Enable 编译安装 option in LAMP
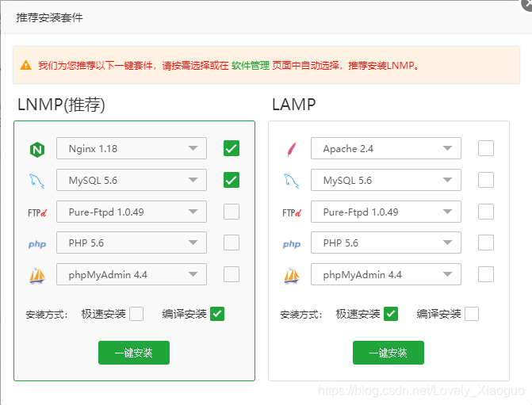This screenshot has height=405, width=532. coord(472,314)
